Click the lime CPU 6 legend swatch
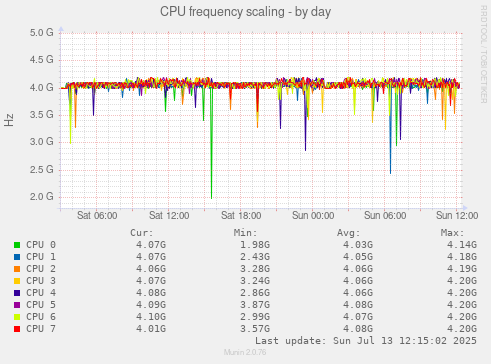491x364 pixels. 17,317
